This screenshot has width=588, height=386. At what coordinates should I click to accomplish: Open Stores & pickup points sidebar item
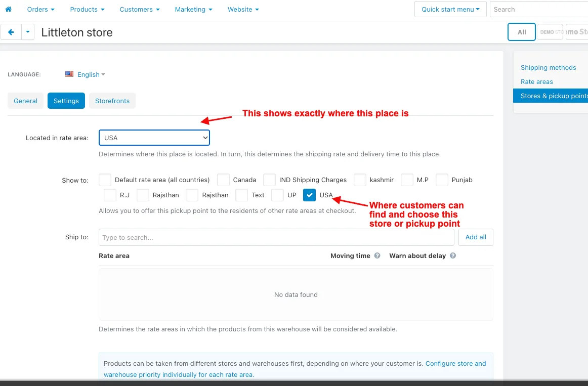(551, 96)
